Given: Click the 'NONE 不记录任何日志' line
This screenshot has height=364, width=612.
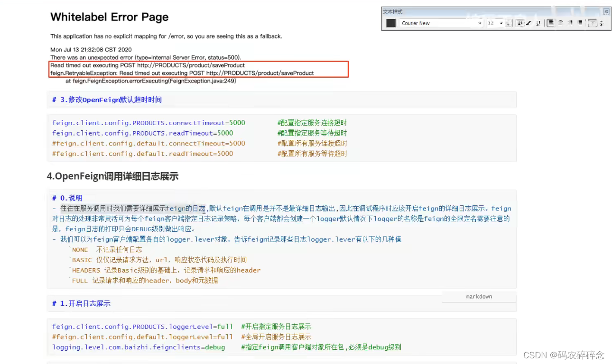Looking at the screenshot, I should pos(105,249).
